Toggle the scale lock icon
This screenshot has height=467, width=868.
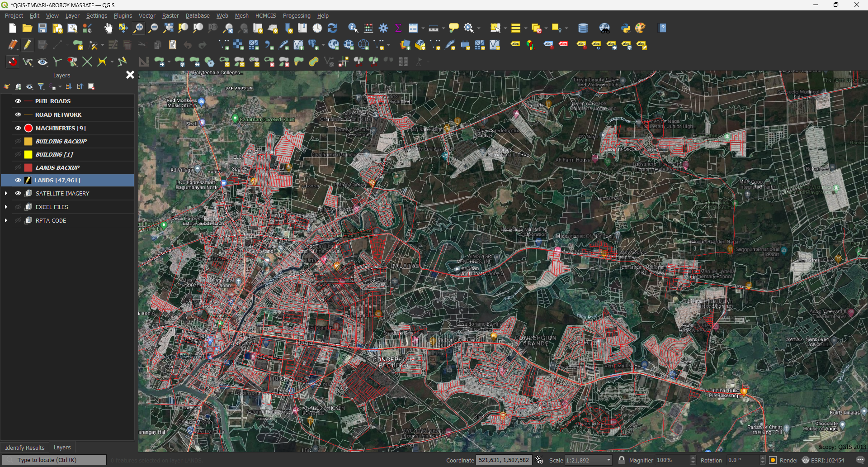coord(622,460)
